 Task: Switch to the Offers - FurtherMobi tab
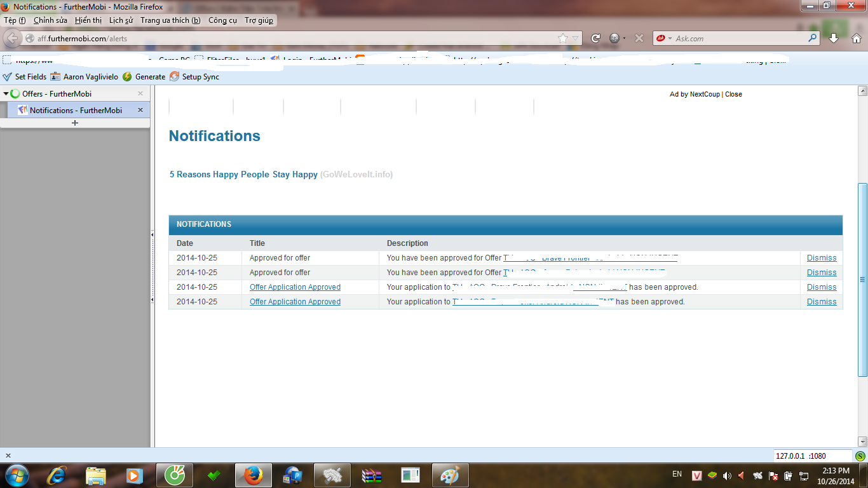tap(75, 94)
